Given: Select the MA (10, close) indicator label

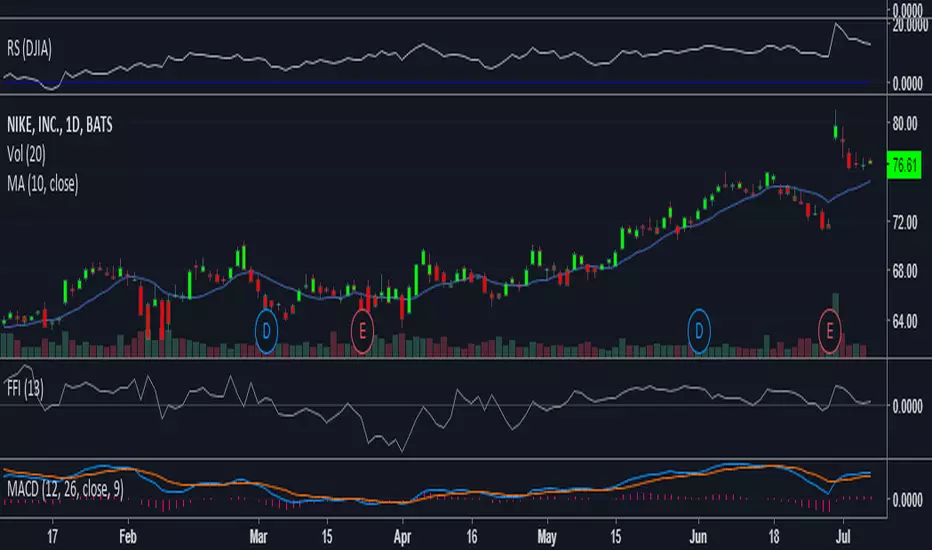Looking at the screenshot, I should (x=42, y=184).
